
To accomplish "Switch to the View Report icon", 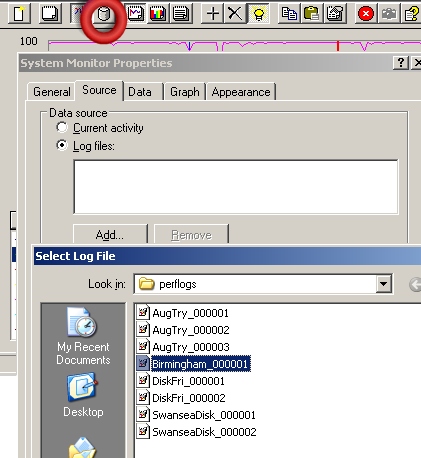I will pos(181,13).
